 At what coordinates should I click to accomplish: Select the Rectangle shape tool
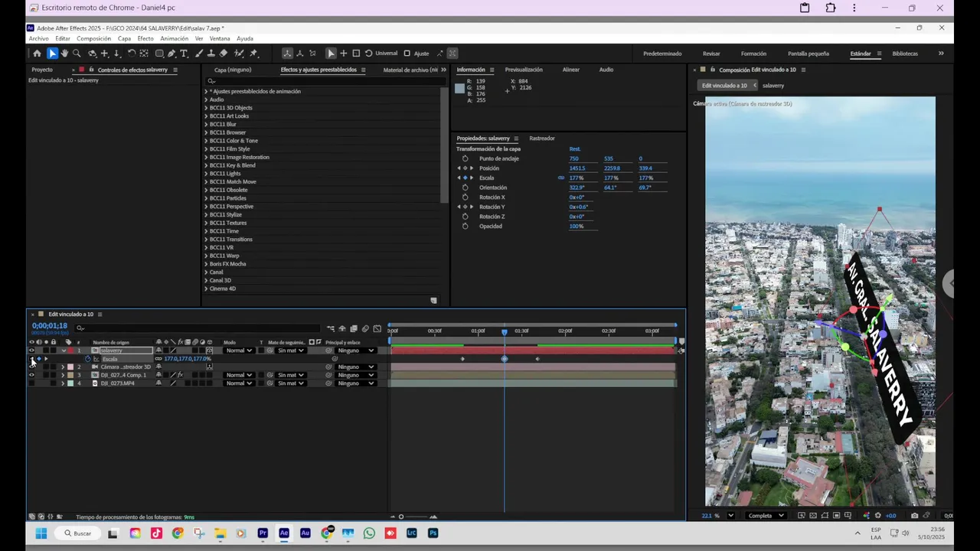pos(159,54)
